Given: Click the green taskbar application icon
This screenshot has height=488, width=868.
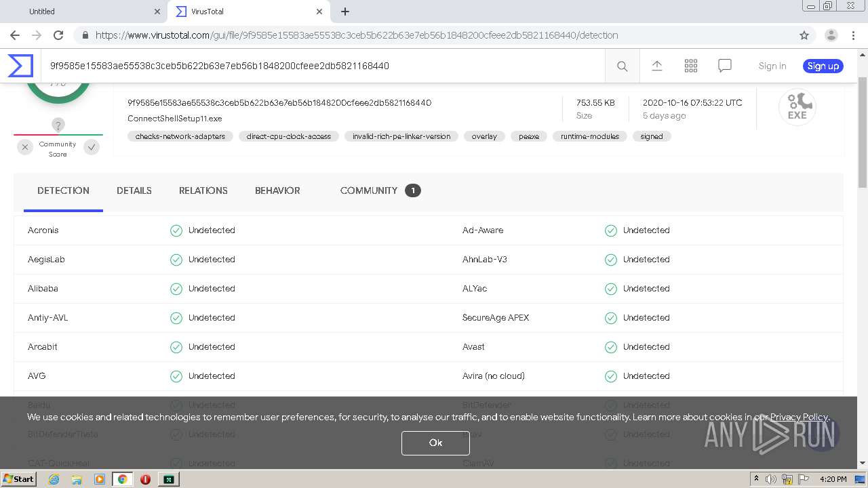Looking at the screenshot, I should [168, 479].
